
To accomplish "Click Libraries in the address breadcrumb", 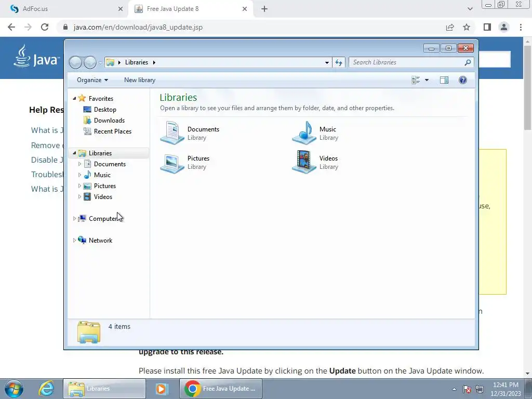I will point(137,62).
